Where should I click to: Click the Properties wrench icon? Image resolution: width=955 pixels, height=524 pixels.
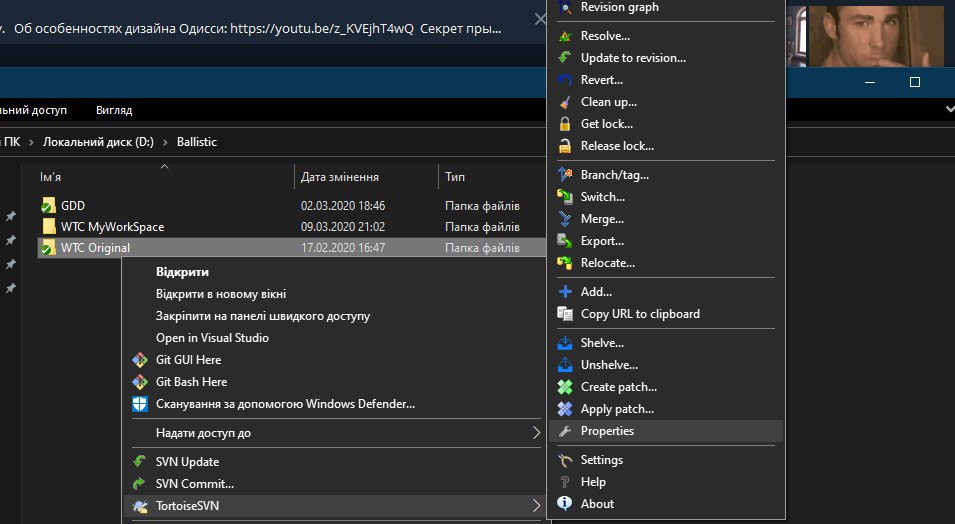click(565, 431)
